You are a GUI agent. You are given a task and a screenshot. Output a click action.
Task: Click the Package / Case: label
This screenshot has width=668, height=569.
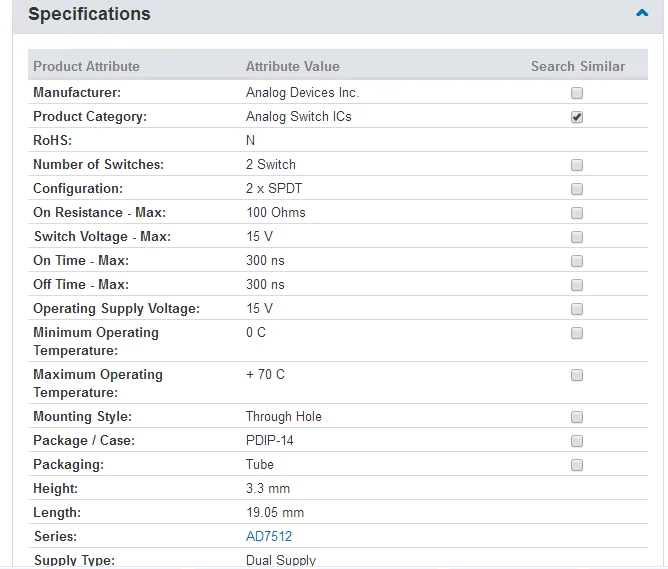84,440
